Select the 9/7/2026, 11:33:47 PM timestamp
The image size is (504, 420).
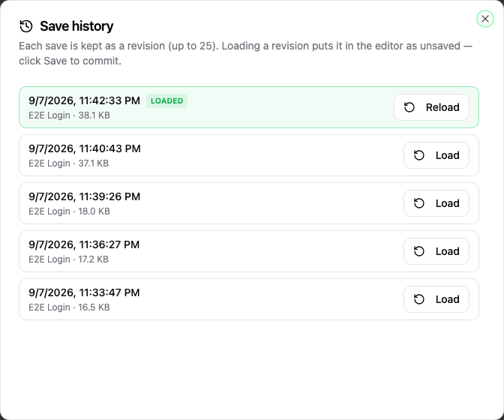84,292
